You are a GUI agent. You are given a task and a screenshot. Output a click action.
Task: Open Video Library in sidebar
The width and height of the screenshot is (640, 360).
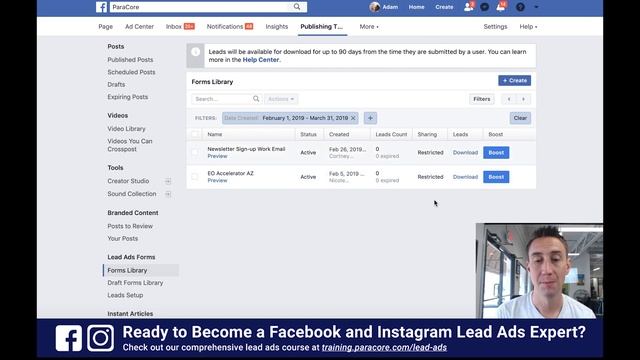pos(127,129)
